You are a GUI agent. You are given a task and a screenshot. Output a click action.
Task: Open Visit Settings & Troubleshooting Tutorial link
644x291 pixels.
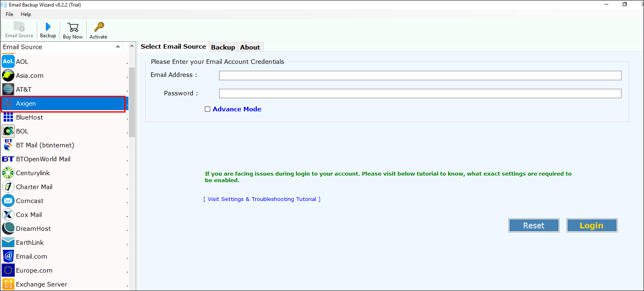tap(262, 199)
